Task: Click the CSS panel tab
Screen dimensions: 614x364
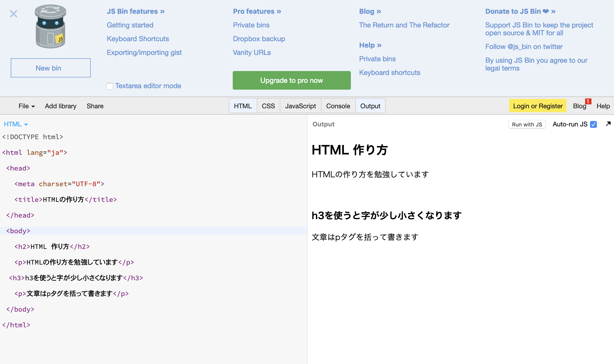Action: [268, 106]
